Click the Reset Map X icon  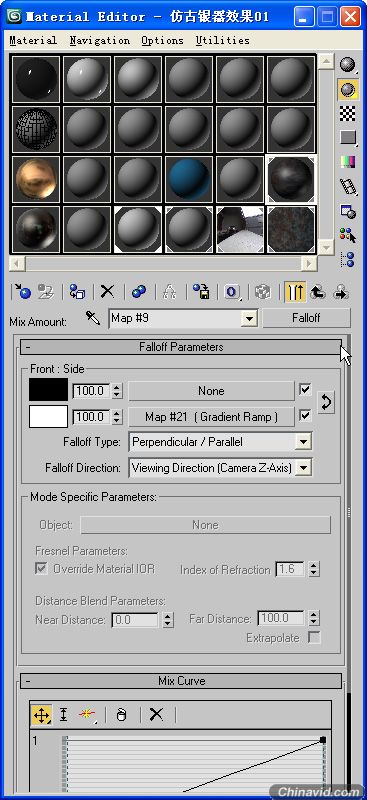coord(107,291)
